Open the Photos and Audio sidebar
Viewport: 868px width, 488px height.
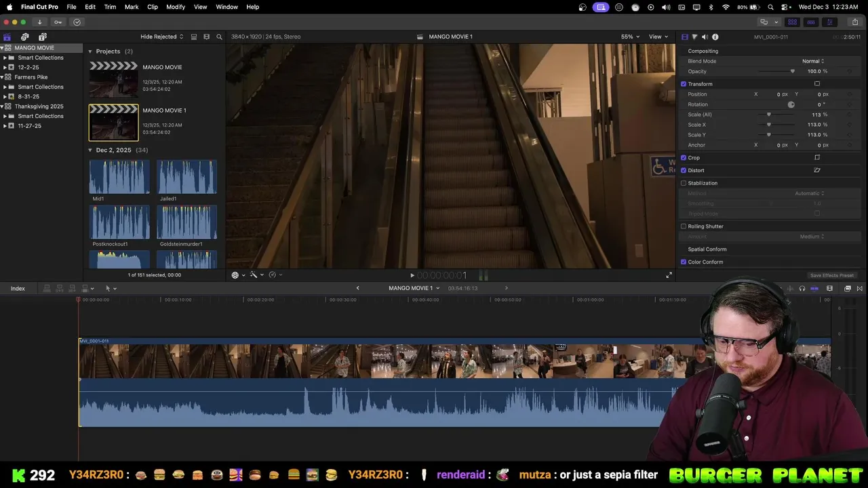[24, 37]
